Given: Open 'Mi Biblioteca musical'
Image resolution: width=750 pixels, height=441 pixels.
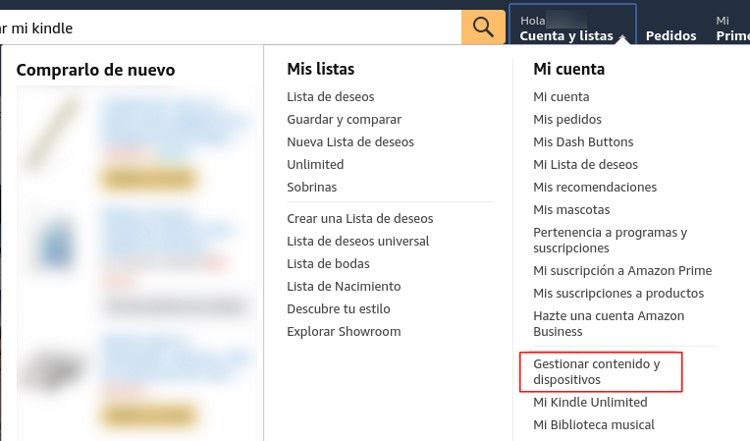Looking at the screenshot, I should [x=594, y=424].
